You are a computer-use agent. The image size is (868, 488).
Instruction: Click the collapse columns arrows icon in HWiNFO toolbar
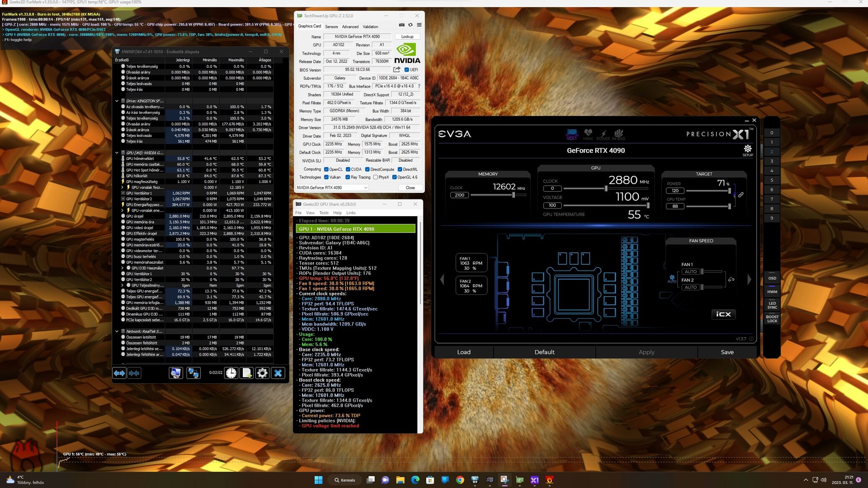coord(134,373)
